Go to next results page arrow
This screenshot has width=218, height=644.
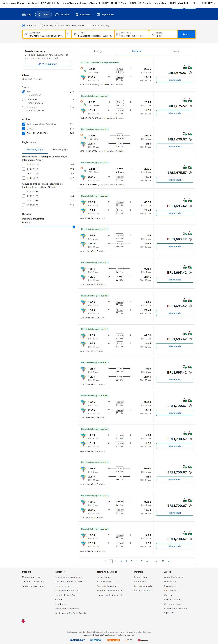click(x=169, y=561)
